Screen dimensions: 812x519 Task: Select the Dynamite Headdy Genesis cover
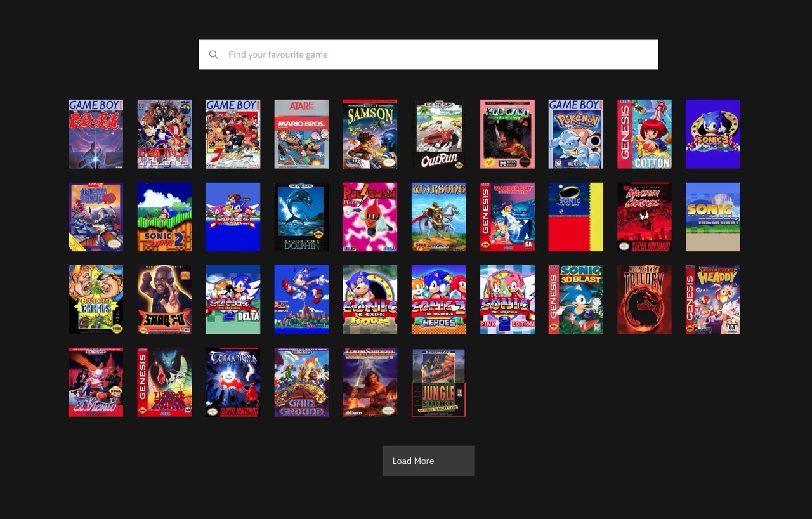coord(713,299)
